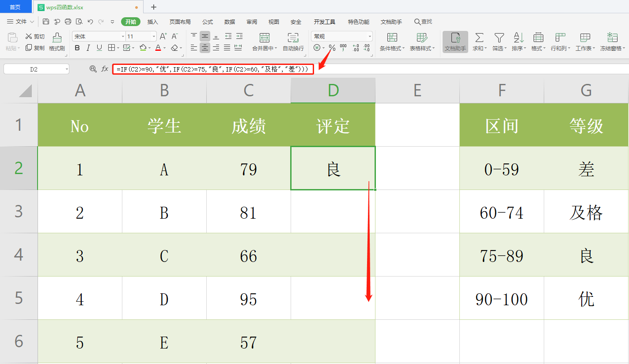The height and width of the screenshot is (364, 629).
Task: Switch to the 审阅 ribbon tab
Action: (252, 22)
